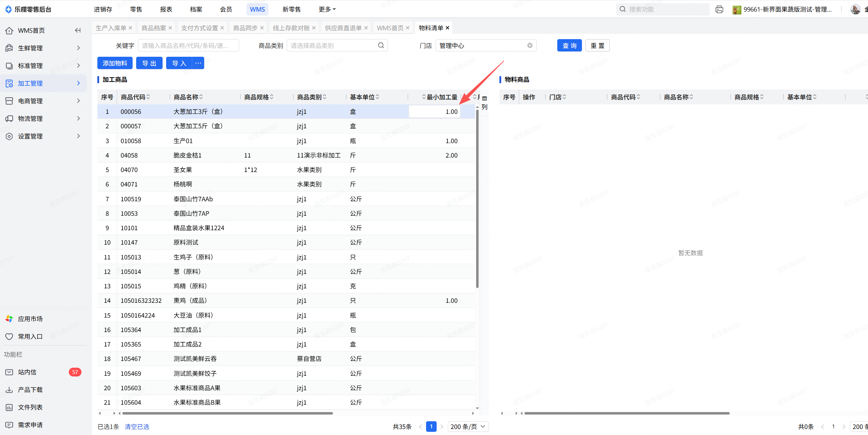The width and height of the screenshot is (868, 435).
Task: Open 站内信 mail icon entry
Action: (x=10, y=372)
